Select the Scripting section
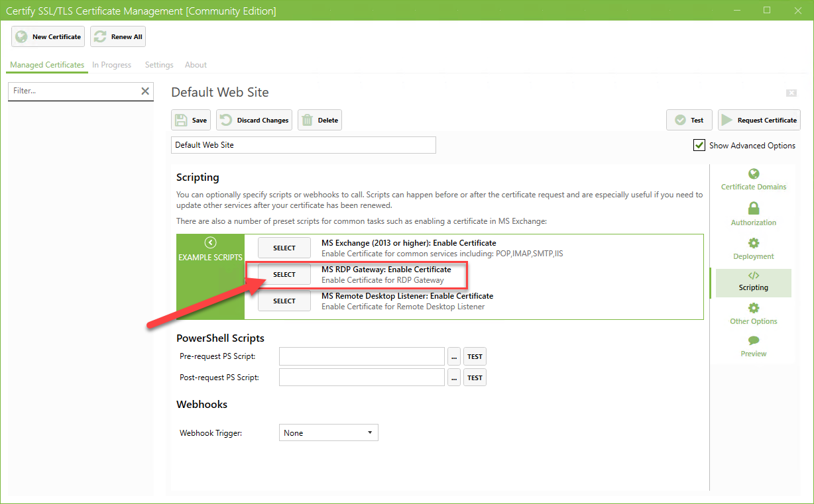Screen dimensions: 814x504 [x=754, y=282]
